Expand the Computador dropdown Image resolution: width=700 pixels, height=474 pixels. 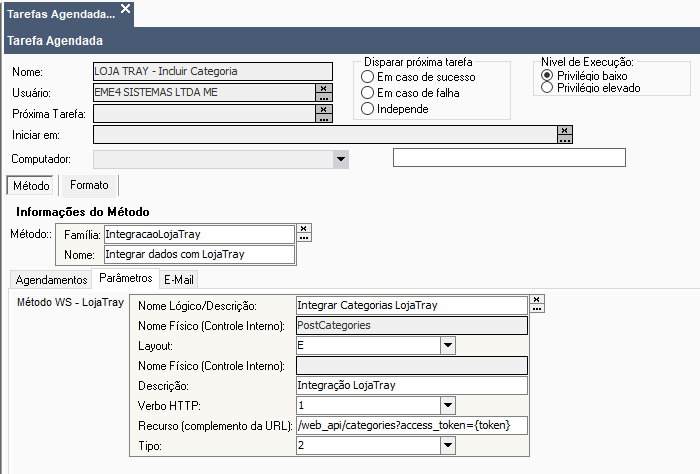pyautogui.click(x=341, y=159)
